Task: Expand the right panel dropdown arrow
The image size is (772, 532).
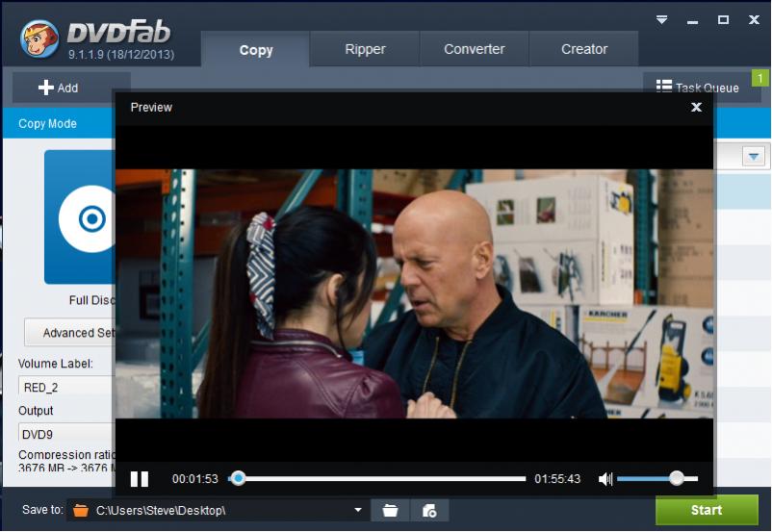Action: click(754, 157)
